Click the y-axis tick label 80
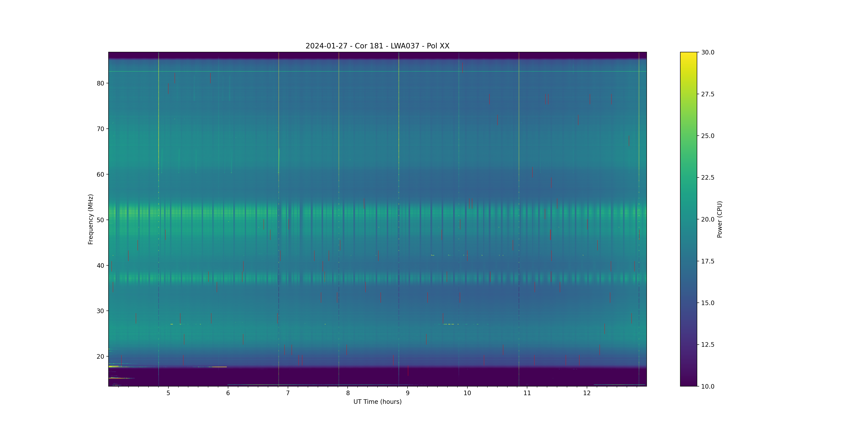This screenshot has width=868, height=434. click(100, 83)
